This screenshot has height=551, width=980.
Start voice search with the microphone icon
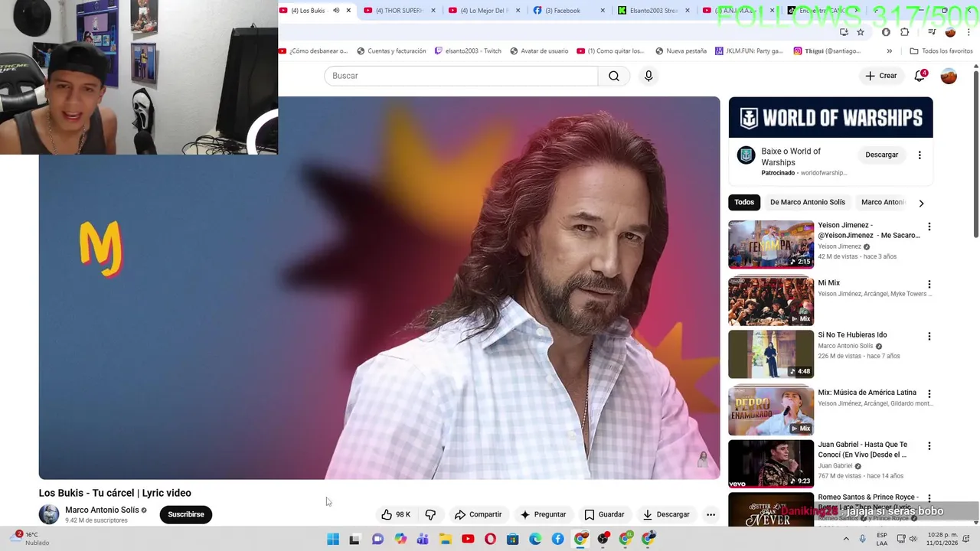click(x=648, y=76)
